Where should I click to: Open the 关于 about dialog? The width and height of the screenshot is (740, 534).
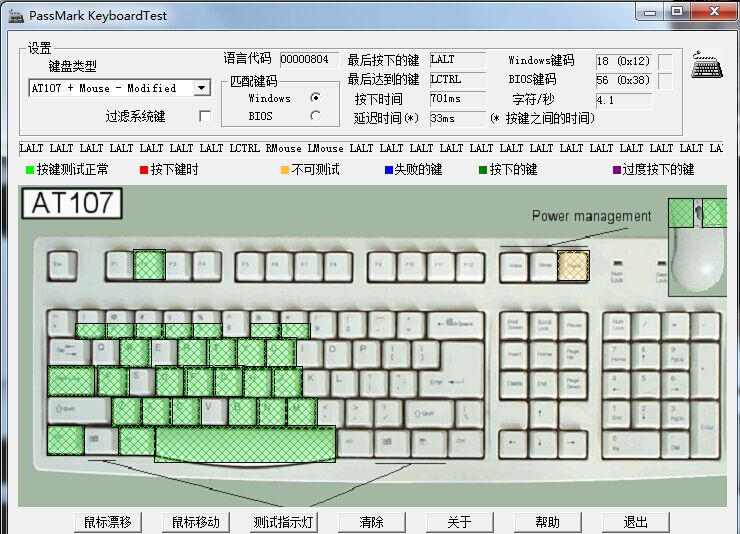459,522
